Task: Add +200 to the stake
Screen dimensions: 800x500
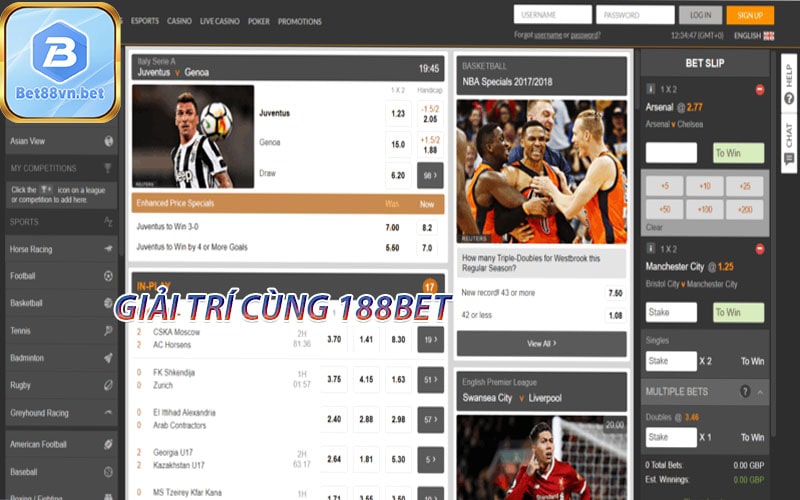Action: (745, 209)
